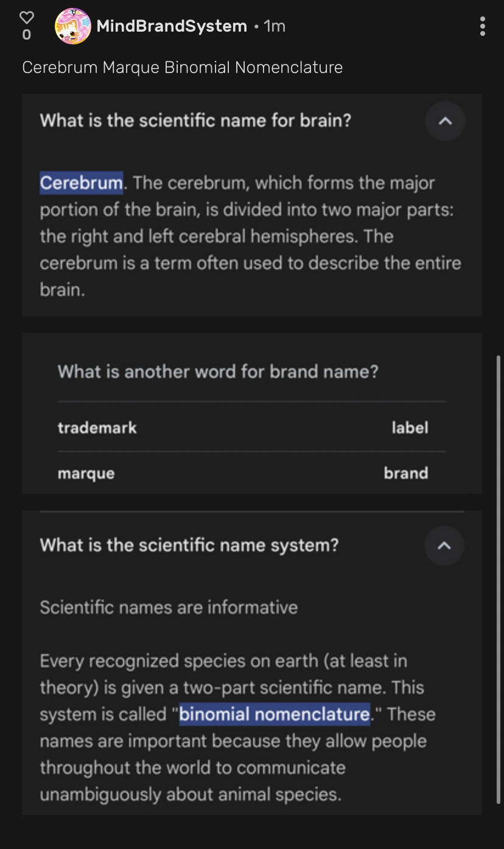Click the like counter showing 0

click(x=27, y=35)
